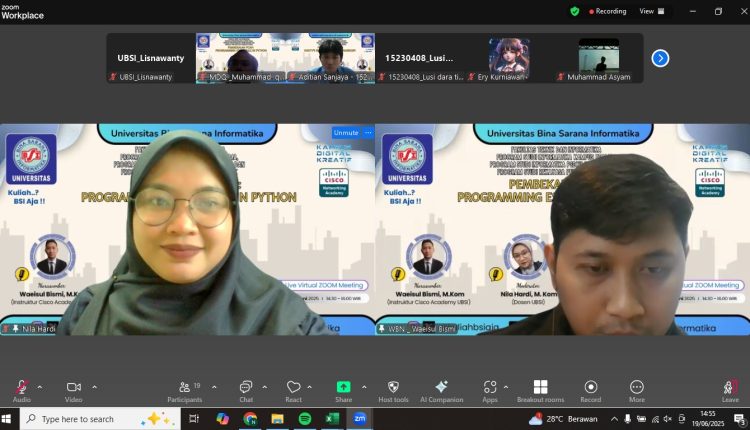
Task: Select Aditian Sanjaya participant video thumbnail
Action: click(x=331, y=58)
